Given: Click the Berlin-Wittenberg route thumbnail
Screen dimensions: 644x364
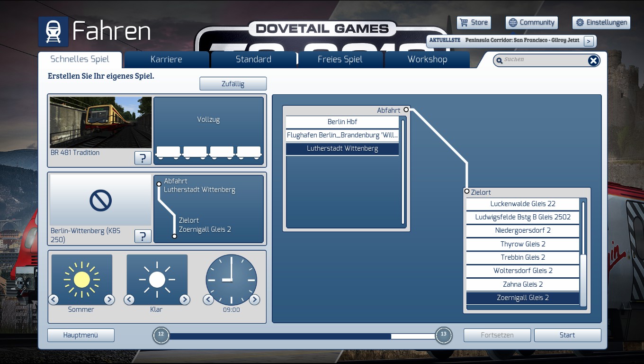Looking at the screenshot, I should tap(101, 200).
